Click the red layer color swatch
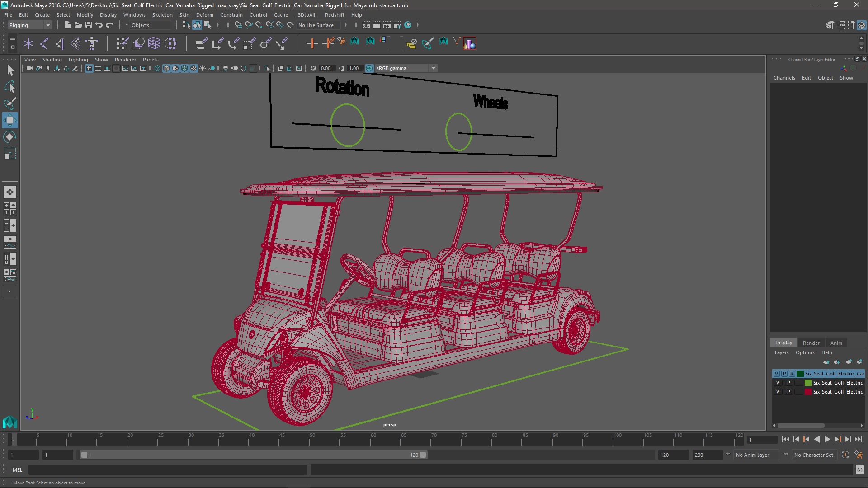 808,392
